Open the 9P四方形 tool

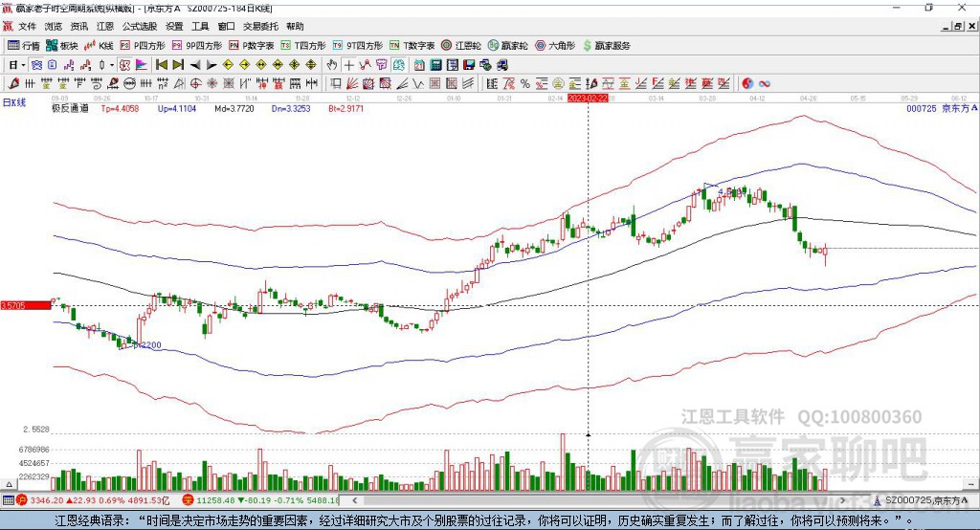click(197, 46)
